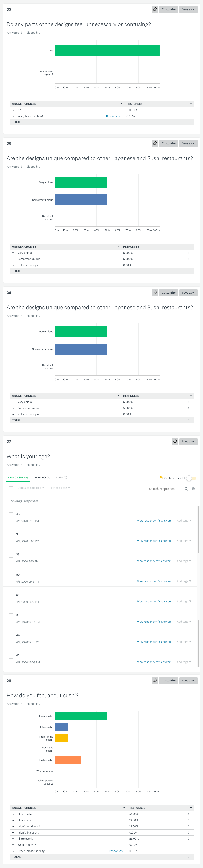Image resolution: width=203 pixels, height=868 pixels.
Task: Pin the Q7 age question card
Action: pyautogui.click(x=175, y=441)
